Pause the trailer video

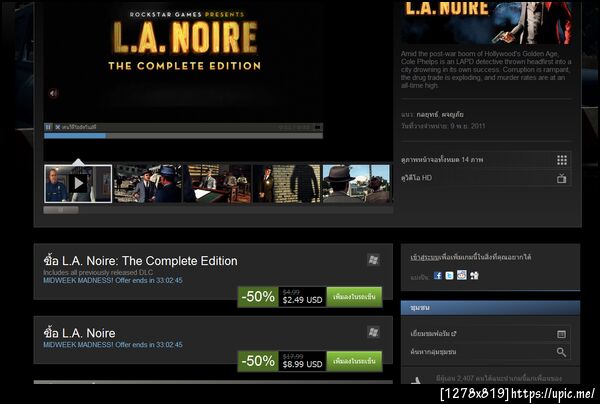[x=48, y=127]
